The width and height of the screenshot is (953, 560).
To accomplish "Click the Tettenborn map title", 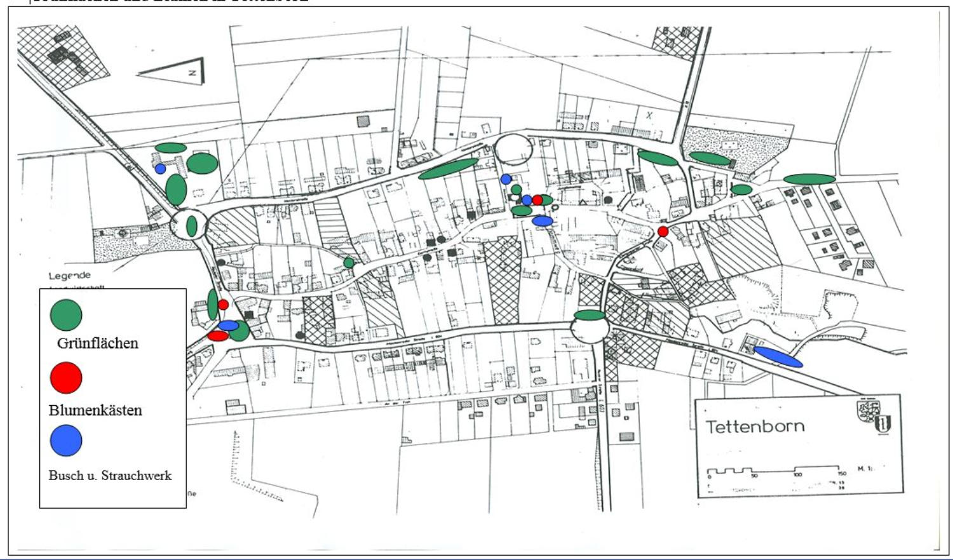I will pos(755,426).
